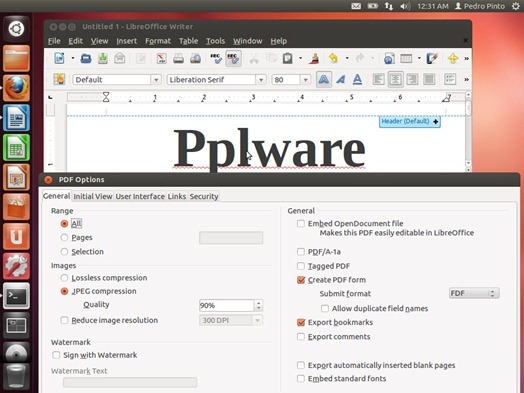Uncheck Create PDF form

[x=301, y=280]
